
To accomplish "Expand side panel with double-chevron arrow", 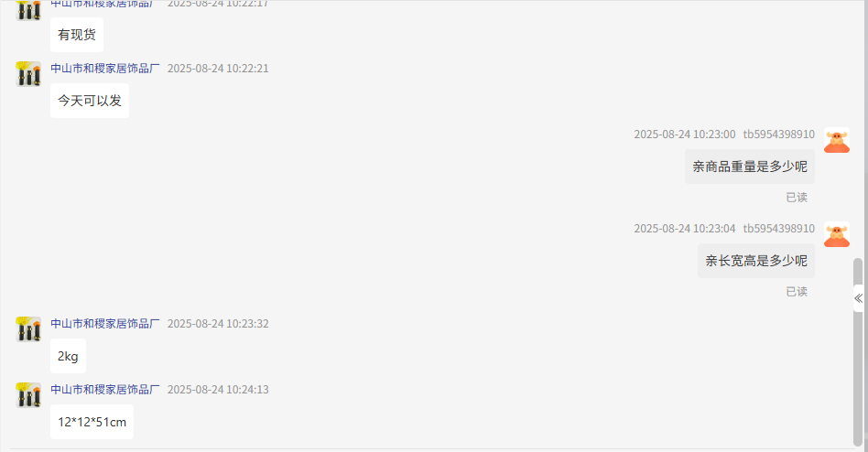I will click(858, 299).
